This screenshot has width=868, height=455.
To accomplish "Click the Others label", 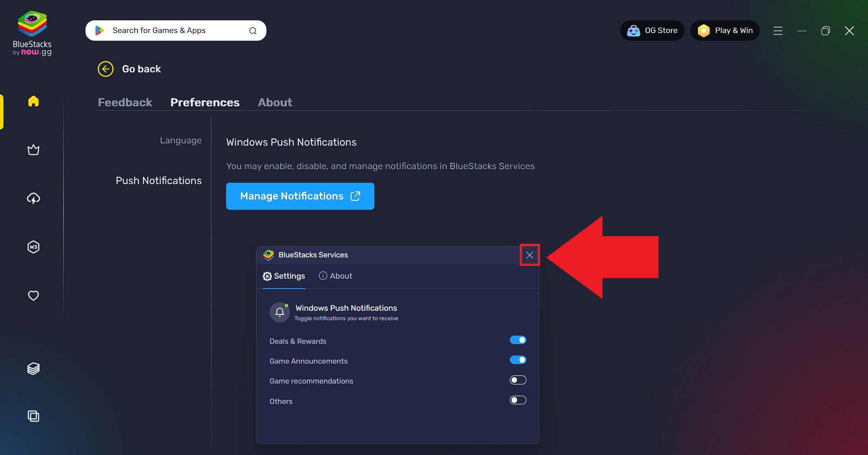I will coord(281,401).
